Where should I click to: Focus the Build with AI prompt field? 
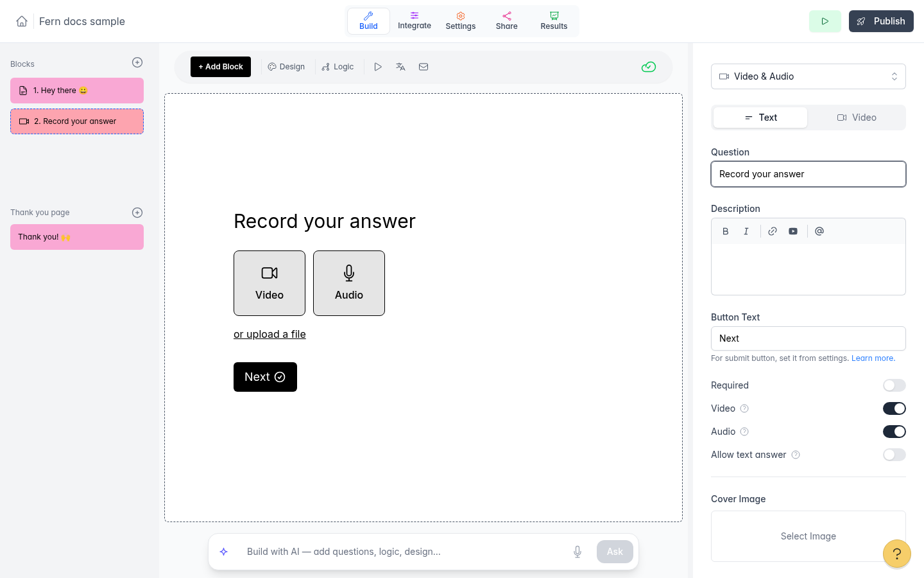coord(404,552)
